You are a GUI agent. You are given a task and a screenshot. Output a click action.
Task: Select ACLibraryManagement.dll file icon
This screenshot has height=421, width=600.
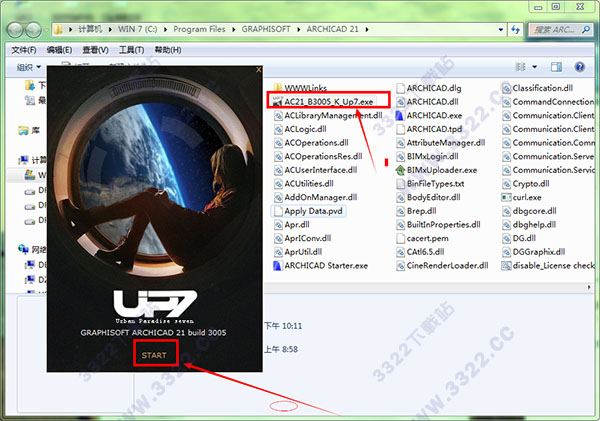pos(279,116)
